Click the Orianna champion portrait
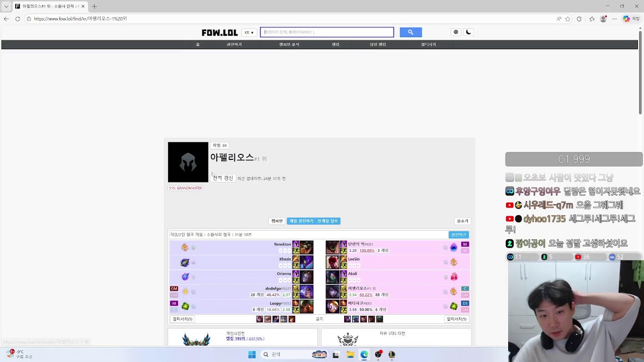Image resolution: width=644 pixels, height=362 pixels. [306, 277]
